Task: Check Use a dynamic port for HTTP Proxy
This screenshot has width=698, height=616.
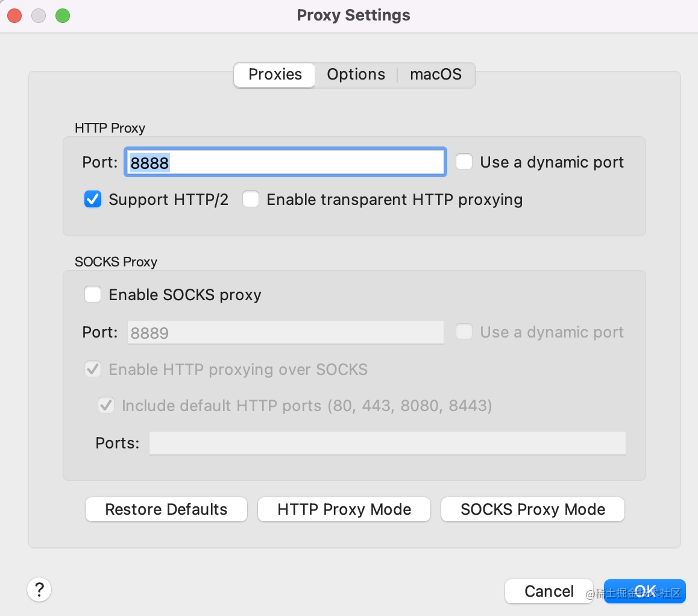Action: point(464,162)
